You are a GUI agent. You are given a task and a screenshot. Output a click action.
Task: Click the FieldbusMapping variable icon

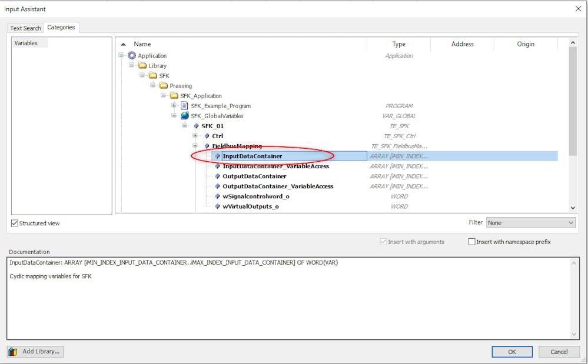(207, 146)
